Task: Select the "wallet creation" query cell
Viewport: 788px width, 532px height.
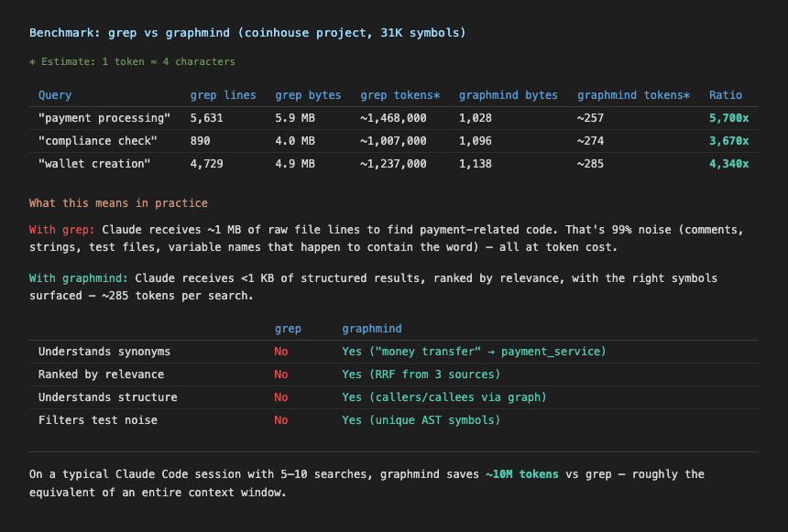Action: click(94, 164)
